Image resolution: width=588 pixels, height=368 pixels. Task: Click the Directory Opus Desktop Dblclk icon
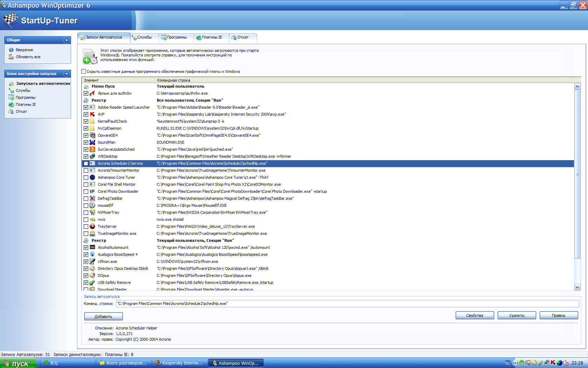(x=92, y=268)
